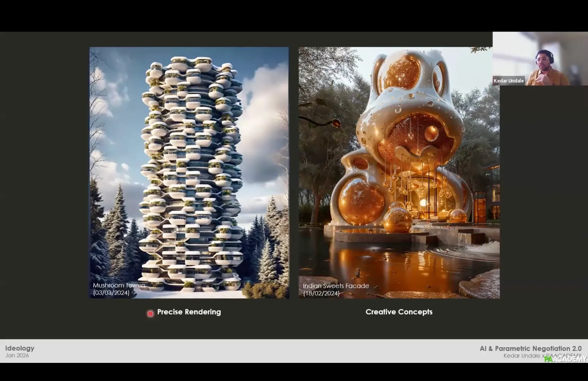Image resolution: width=588 pixels, height=381 pixels.
Task: Click the snowy rooftop of the mushroom tower
Action: tap(191, 62)
